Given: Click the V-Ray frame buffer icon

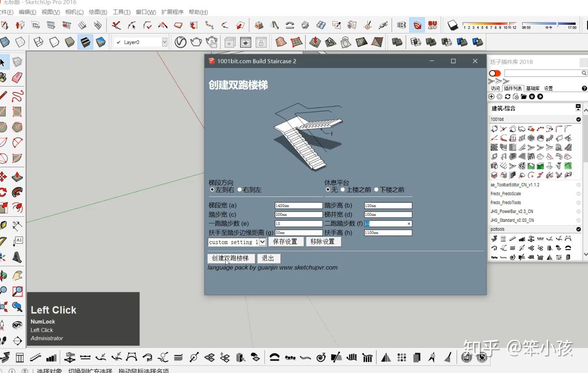Looking at the screenshot, I should click(x=246, y=42).
